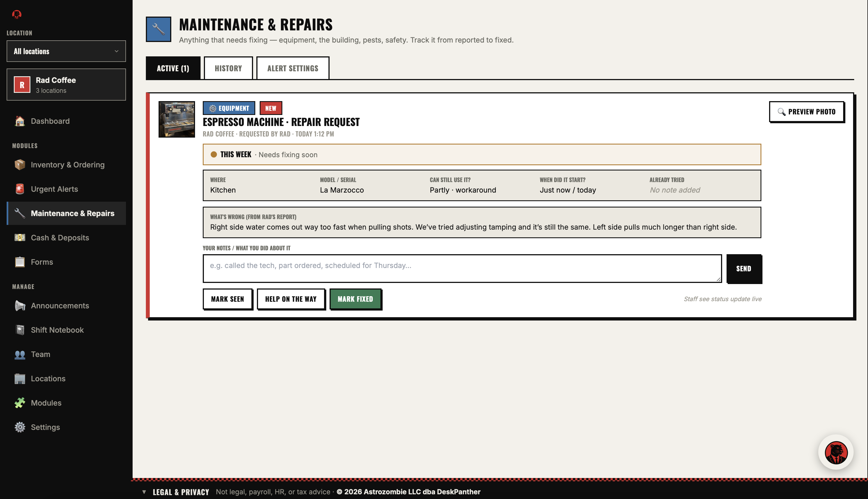Click the Inventory & Ordering box icon
Image resolution: width=868 pixels, height=499 pixels.
click(x=20, y=165)
